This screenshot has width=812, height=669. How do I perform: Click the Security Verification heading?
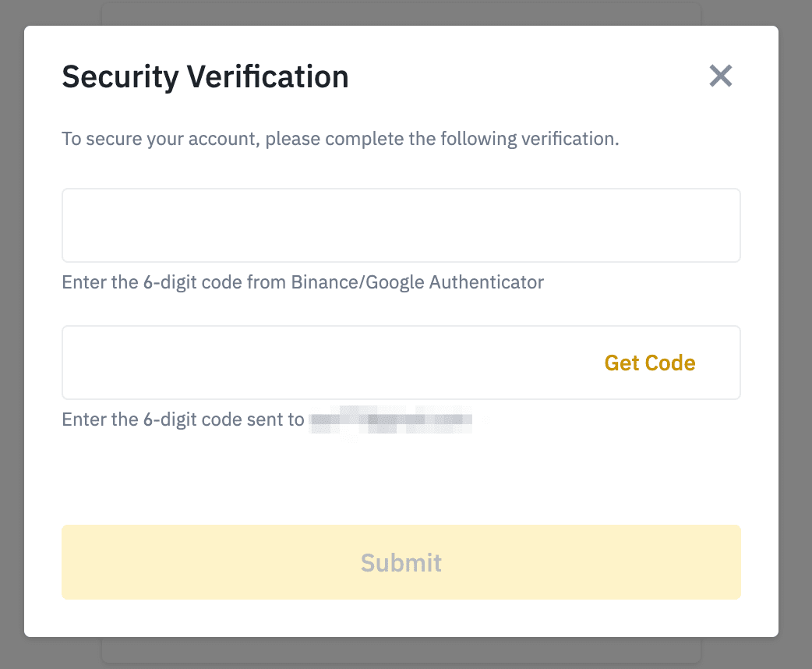(205, 77)
